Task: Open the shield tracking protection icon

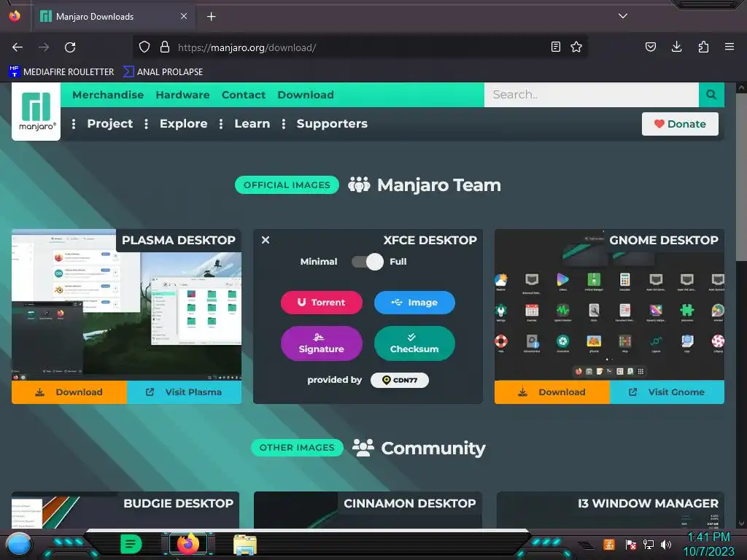Action: [144, 47]
